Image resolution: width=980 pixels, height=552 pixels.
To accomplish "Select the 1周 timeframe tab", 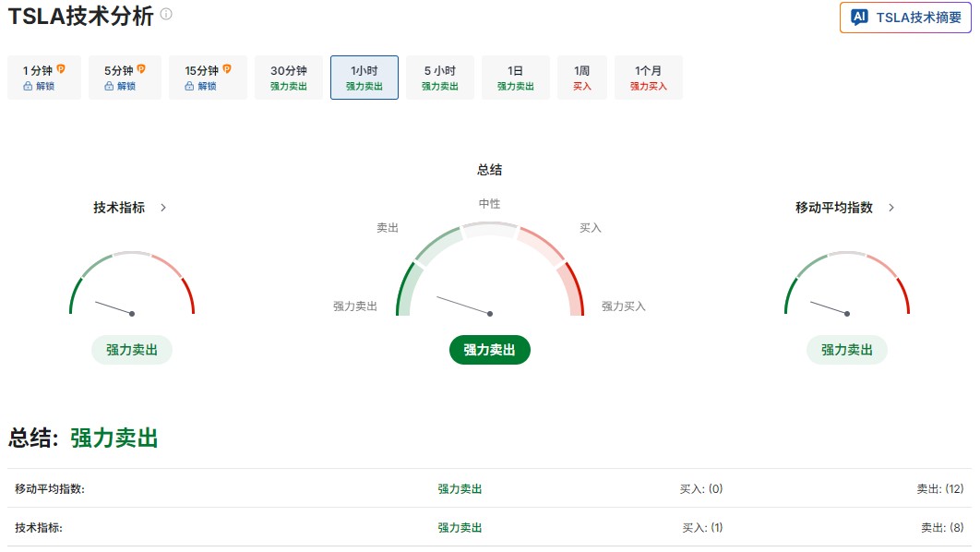I will coord(582,77).
